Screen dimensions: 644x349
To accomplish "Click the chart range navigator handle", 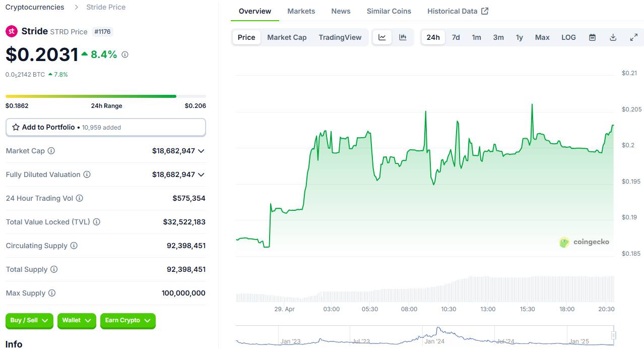I will (613, 335).
